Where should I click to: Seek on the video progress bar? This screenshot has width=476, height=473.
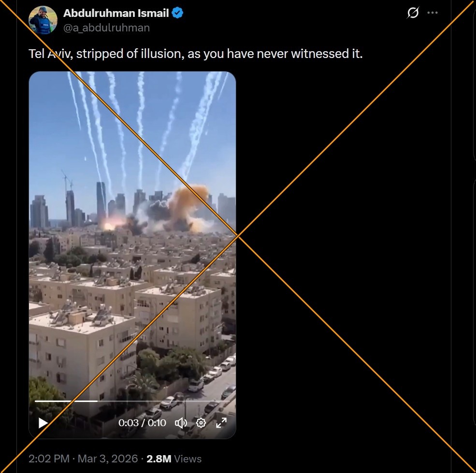tap(132, 401)
